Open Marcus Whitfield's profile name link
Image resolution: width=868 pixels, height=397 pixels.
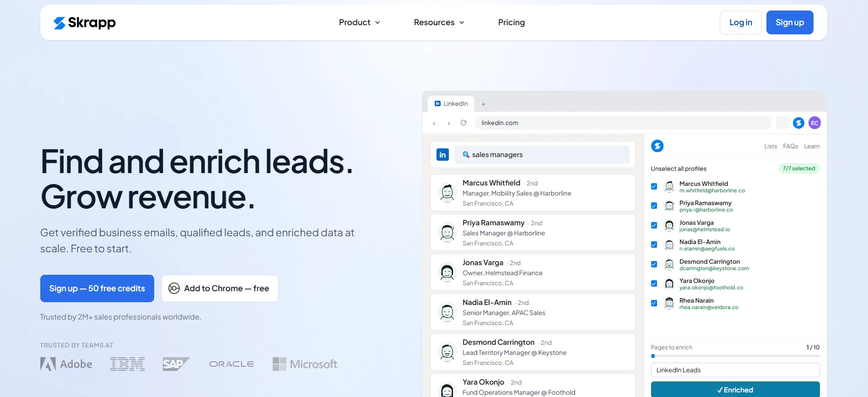point(491,183)
